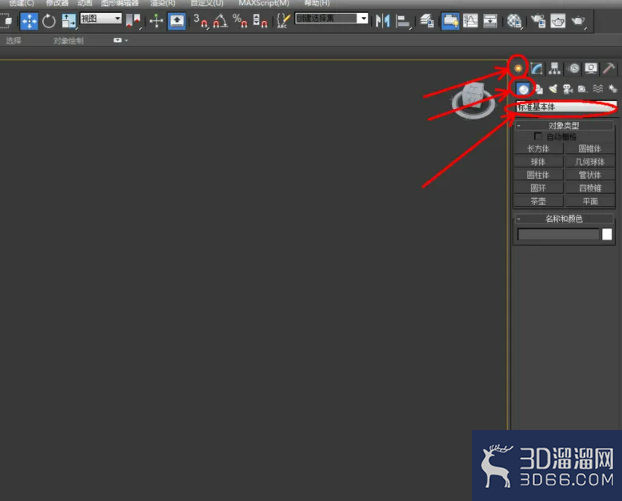Open the Display command panel tab
The height and width of the screenshot is (501, 622).
(591, 68)
